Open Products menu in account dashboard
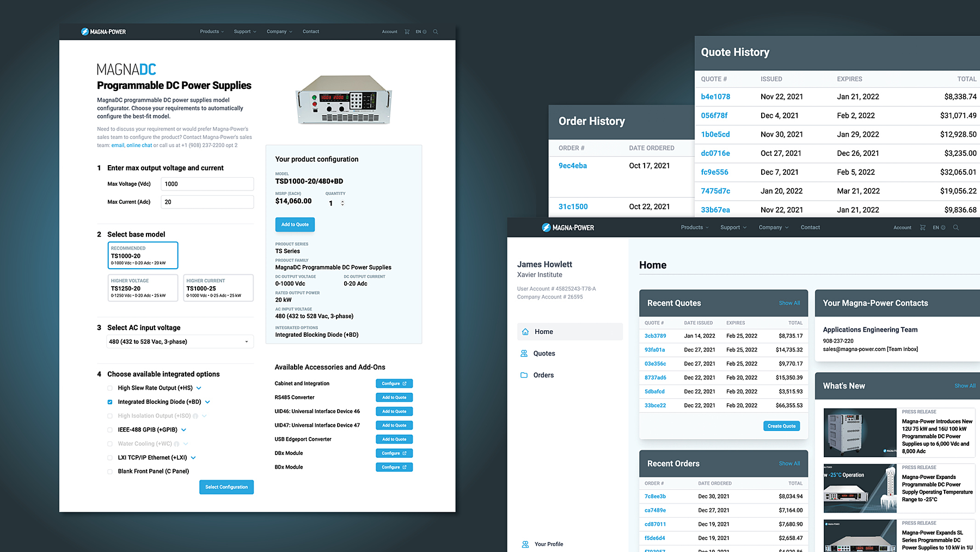The image size is (980, 552). [695, 227]
